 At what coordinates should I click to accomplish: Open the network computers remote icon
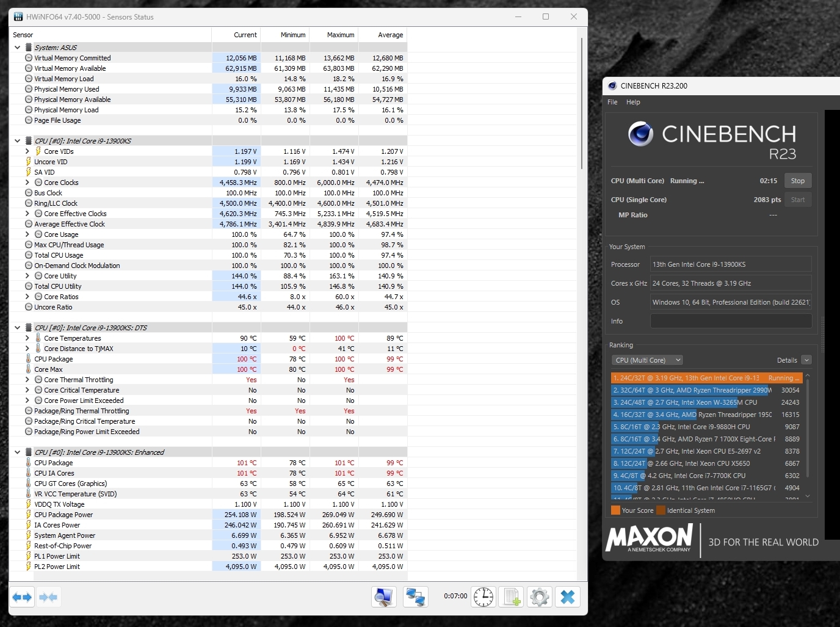(416, 597)
